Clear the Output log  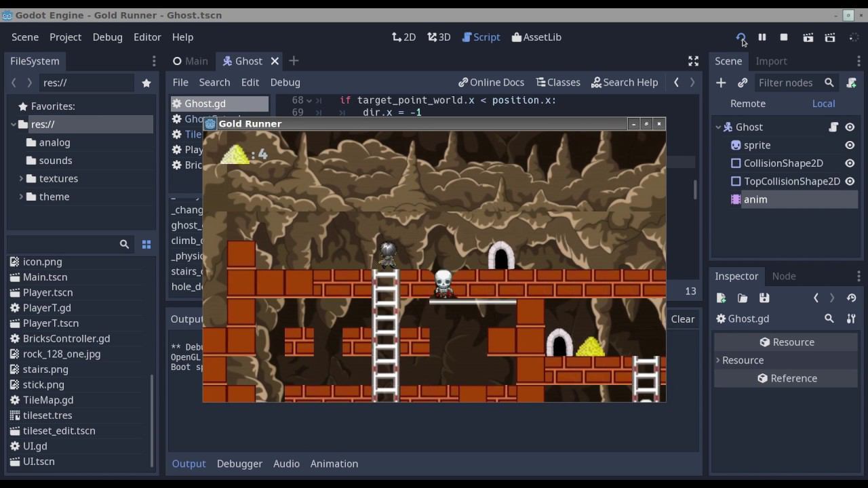tap(683, 319)
